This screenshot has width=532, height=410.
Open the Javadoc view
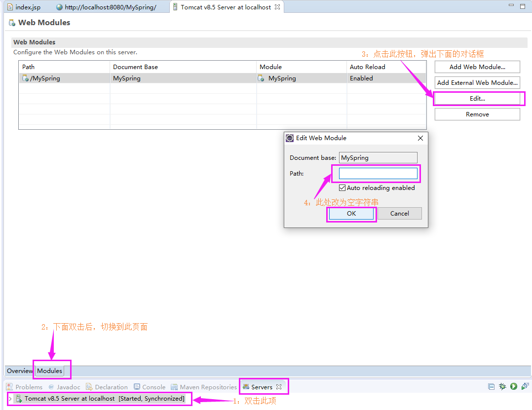click(x=65, y=387)
